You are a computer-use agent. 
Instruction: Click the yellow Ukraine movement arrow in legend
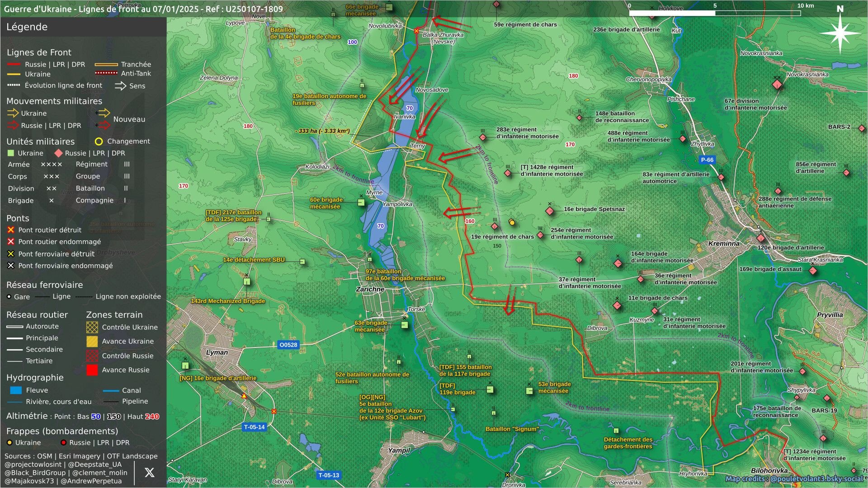[x=13, y=113]
